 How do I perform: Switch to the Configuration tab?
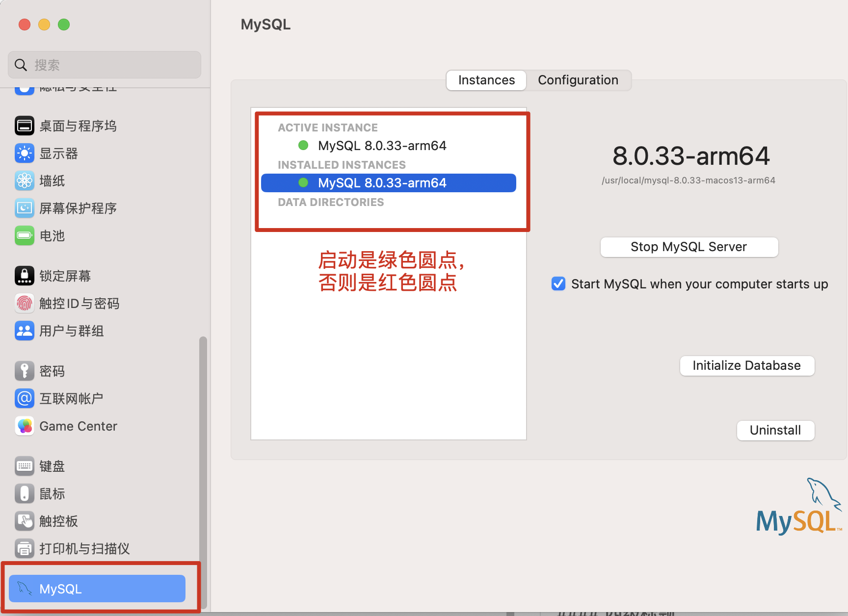(578, 80)
